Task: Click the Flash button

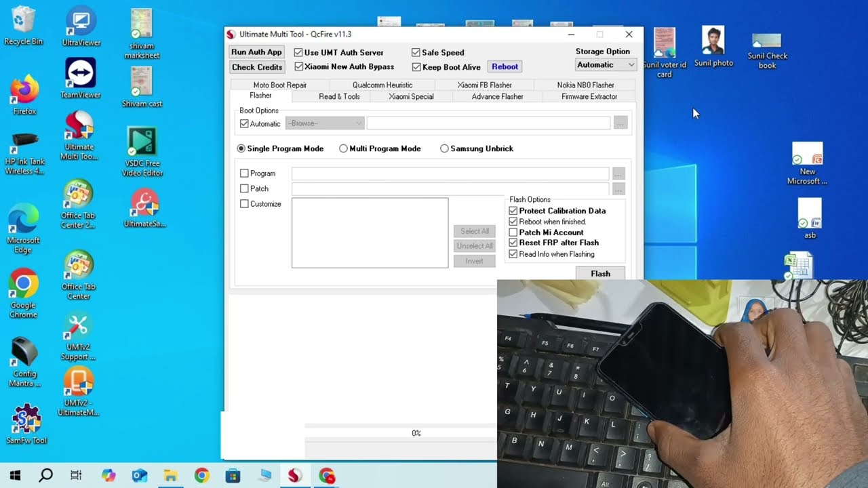Action: coord(600,273)
